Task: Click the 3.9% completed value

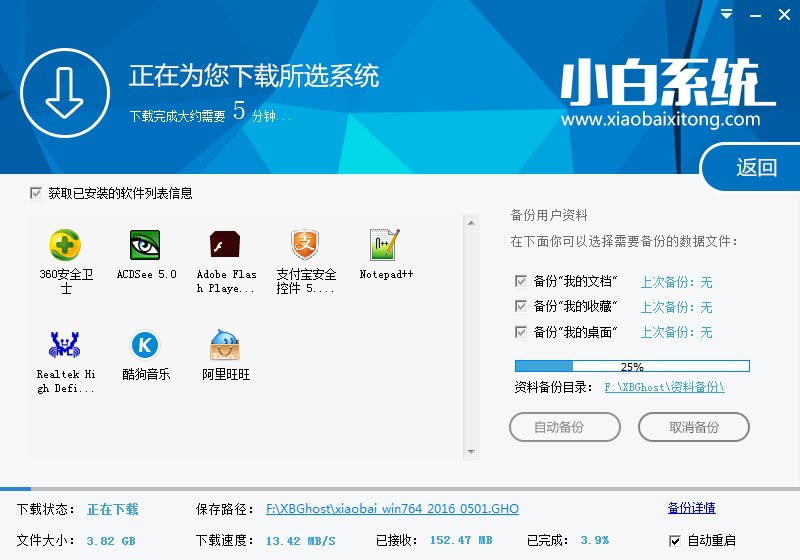Action: click(594, 540)
